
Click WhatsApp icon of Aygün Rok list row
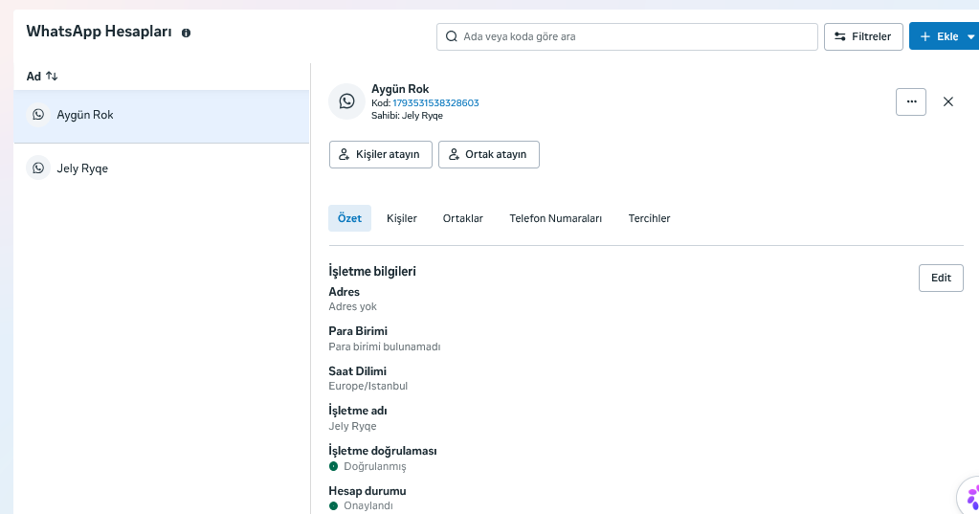coord(38,115)
